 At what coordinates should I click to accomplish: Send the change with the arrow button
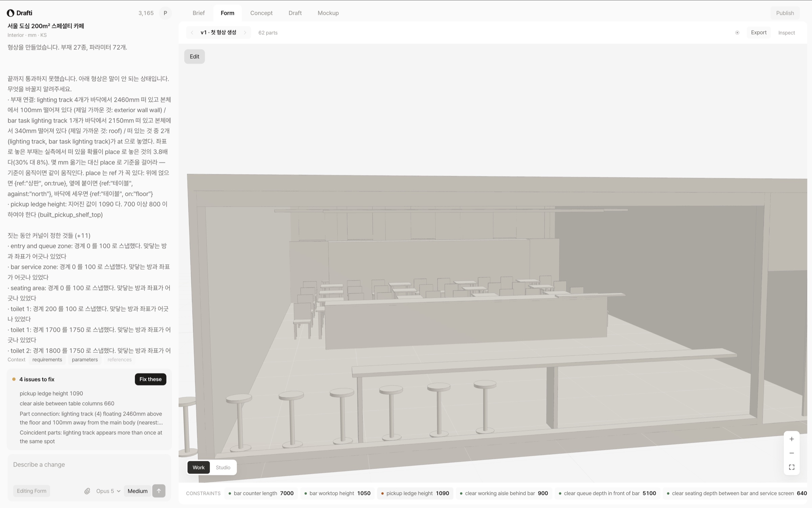click(159, 491)
